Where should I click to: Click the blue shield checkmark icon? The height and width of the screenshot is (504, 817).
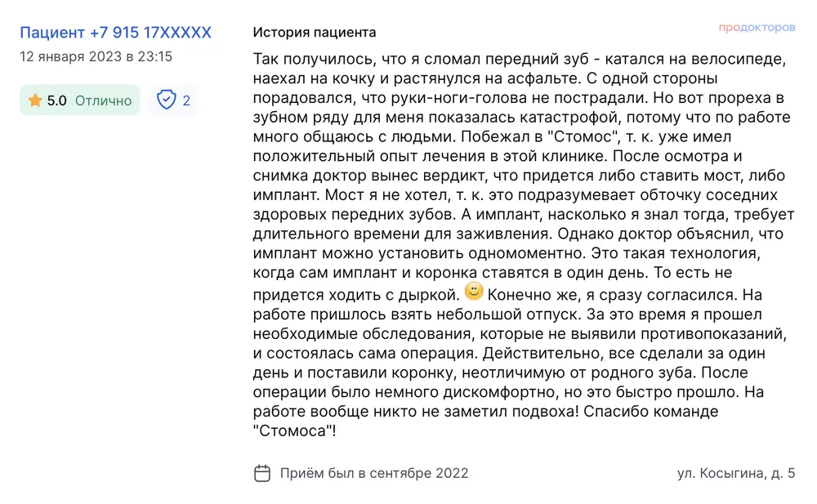[x=167, y=100]
